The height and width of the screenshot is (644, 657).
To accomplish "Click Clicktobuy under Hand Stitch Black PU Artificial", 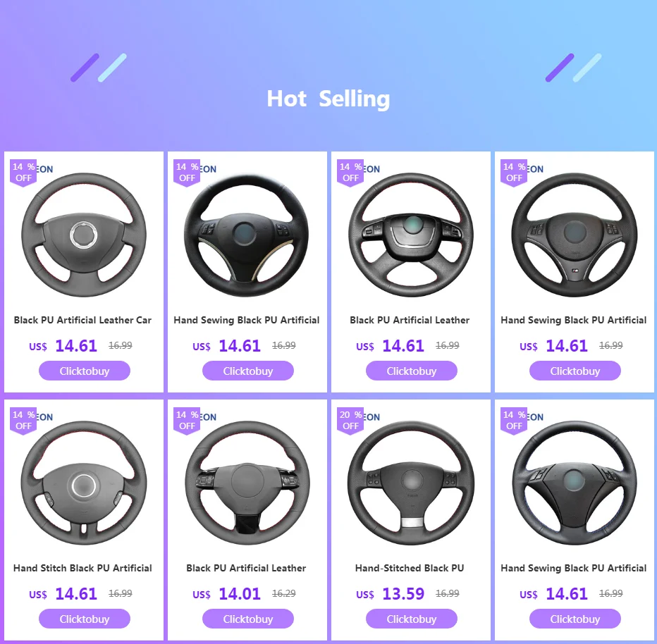I will [x=85, y=619].
